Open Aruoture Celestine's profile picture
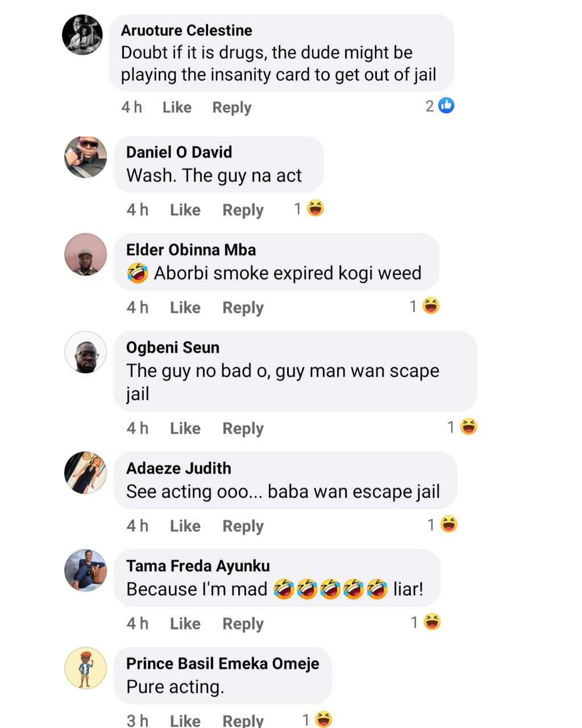582x728 pixels. 83,35
